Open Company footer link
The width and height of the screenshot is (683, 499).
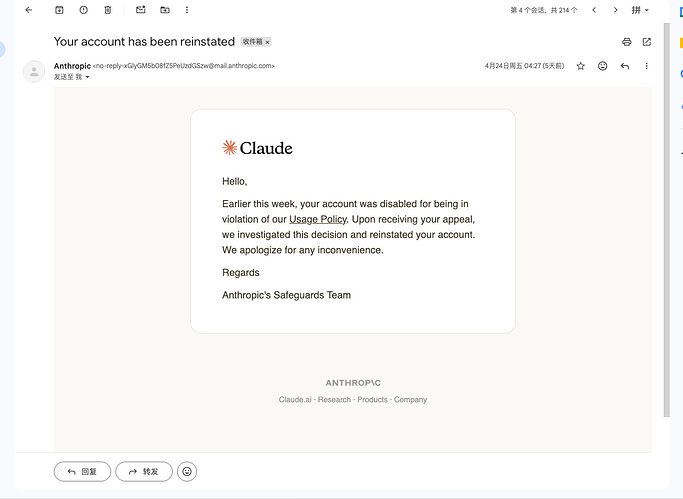pyautogui.click(x=410, y=400)
